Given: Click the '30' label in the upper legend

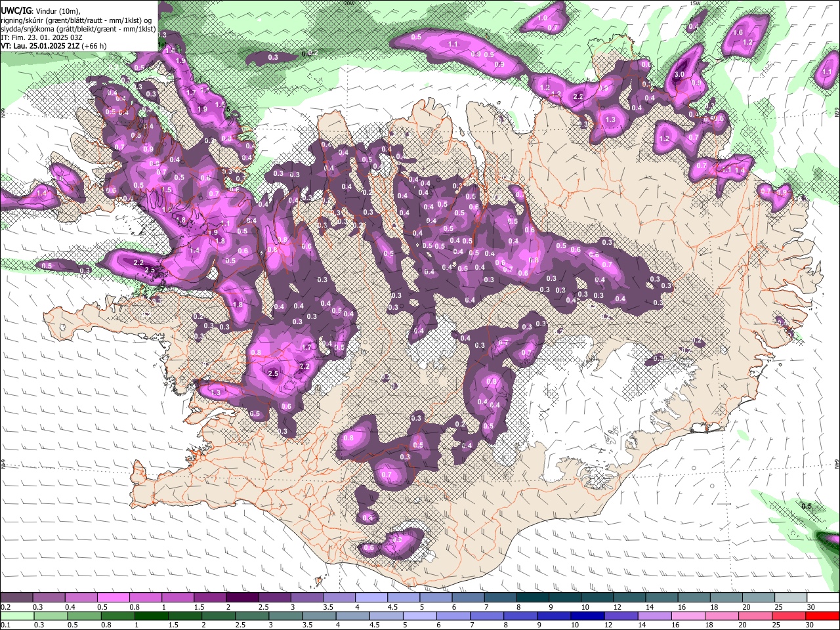Looking at the screenshot, I should 811,607.
